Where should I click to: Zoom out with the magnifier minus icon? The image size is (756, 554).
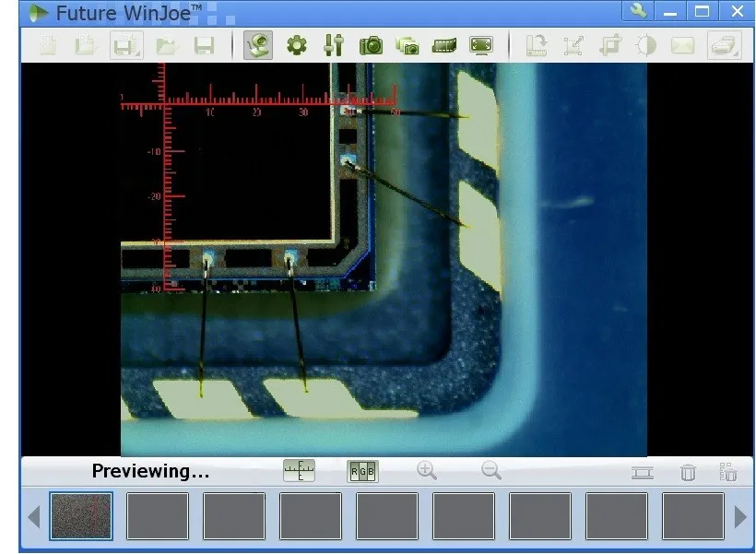click(x=491, y=471)
